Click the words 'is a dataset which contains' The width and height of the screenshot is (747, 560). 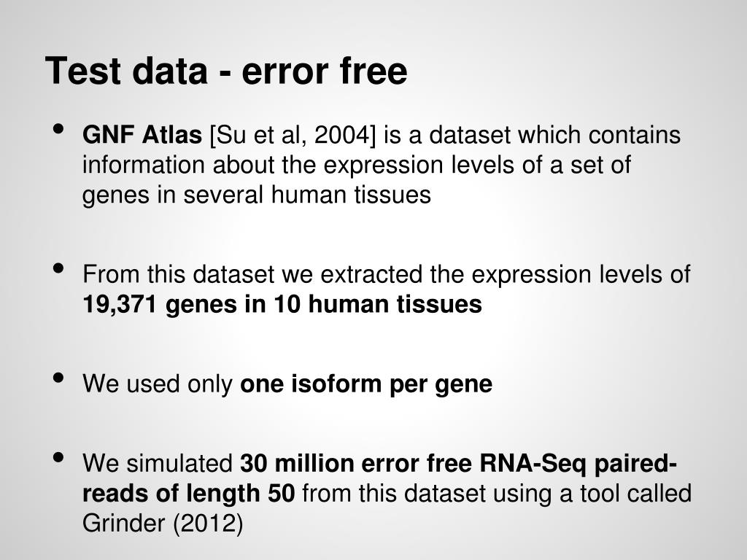click(532, 135)
